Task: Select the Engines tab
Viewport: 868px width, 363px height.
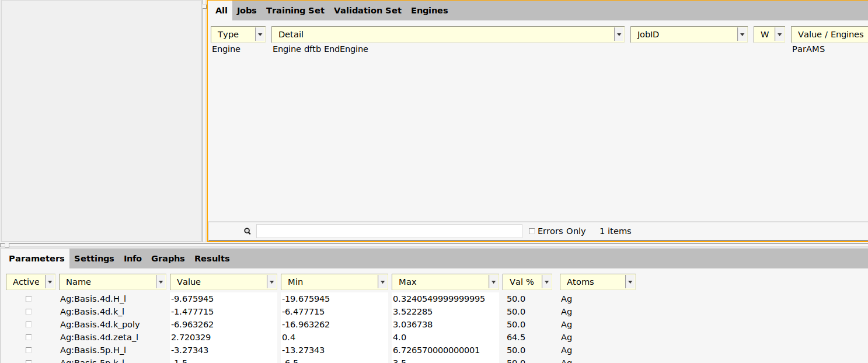Action: click(x=429, y=11)
